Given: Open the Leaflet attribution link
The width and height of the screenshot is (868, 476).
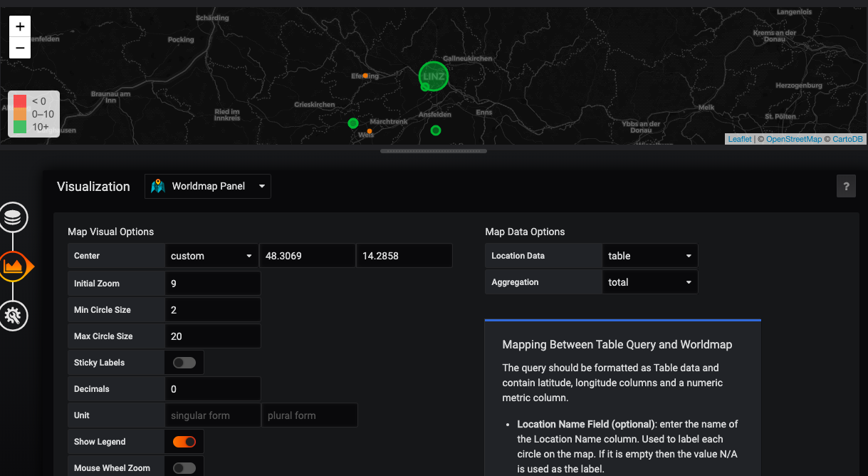Looking at the screenshot, I should pyautogui.click(x=740, y=139).
